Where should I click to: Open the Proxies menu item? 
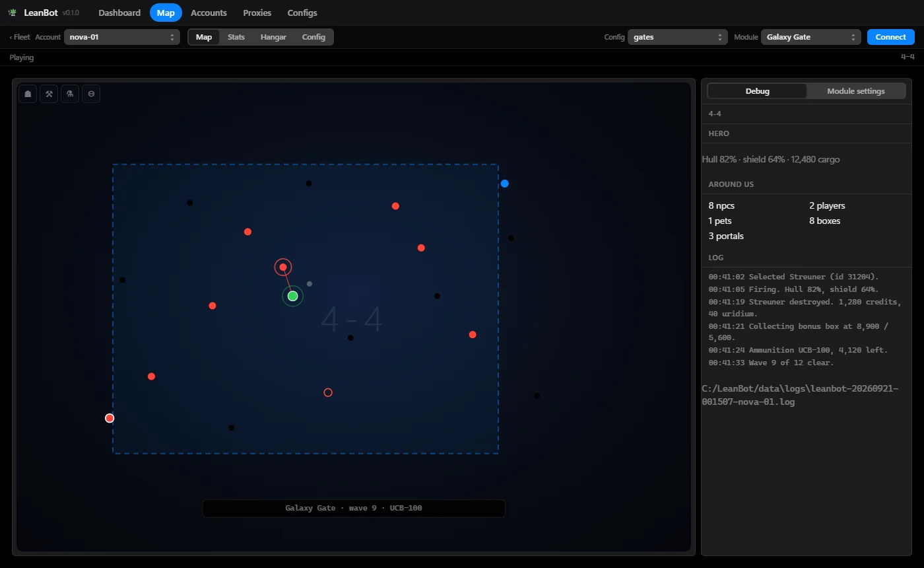click(257, 13)
